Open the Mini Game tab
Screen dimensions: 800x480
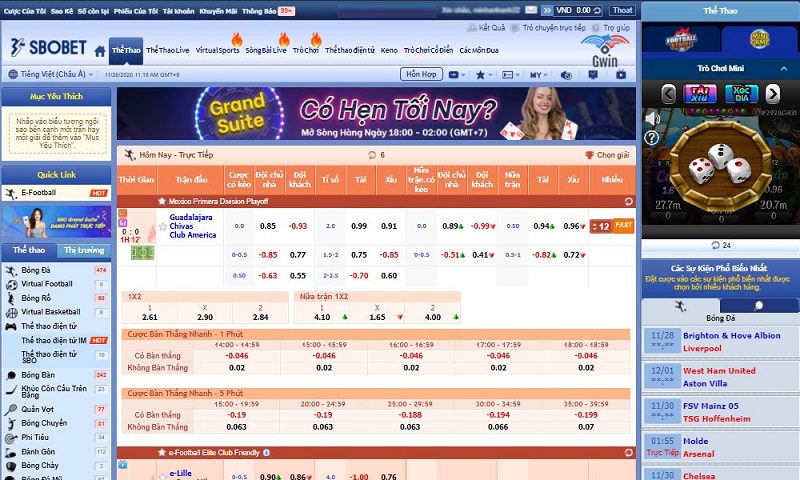pos(759,39)
